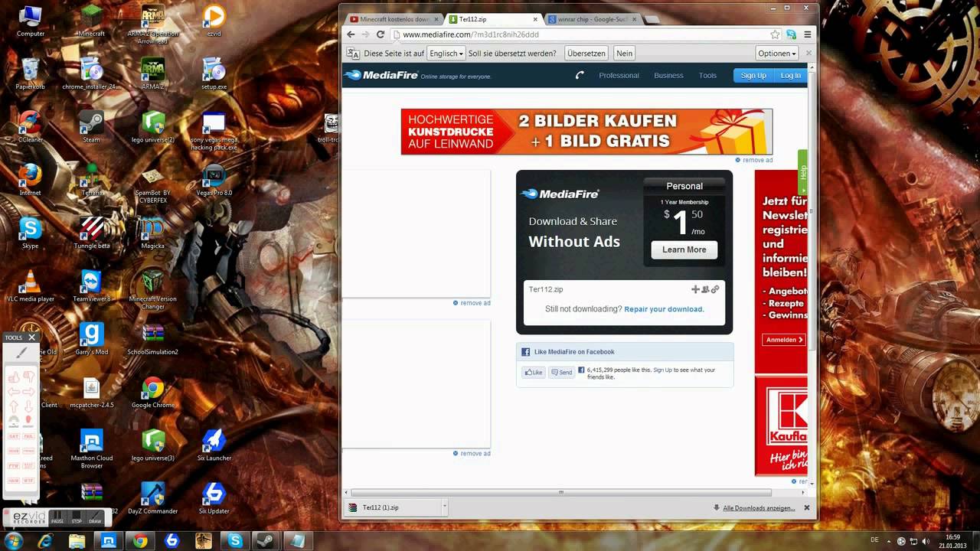Close the translate bar
The height and width of the screenshot is (551, 980).
click(x=808, y=53)
